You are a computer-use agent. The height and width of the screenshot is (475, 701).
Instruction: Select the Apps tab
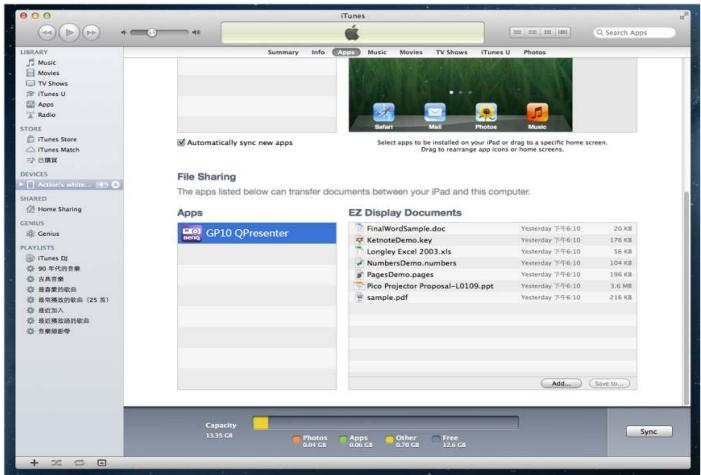tap(346, 52)
